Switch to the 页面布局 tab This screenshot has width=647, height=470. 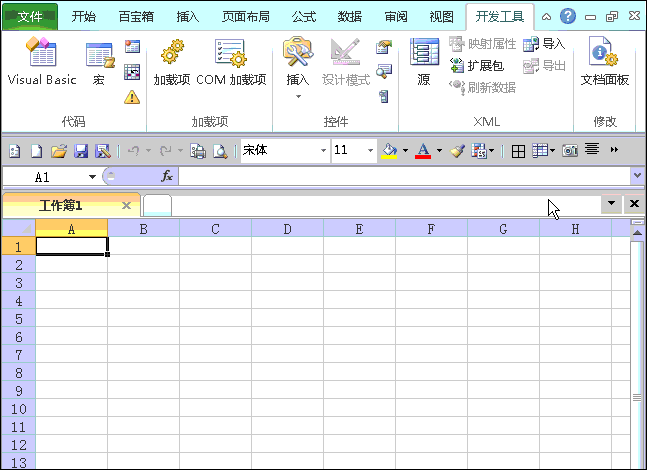pos(246,17)
